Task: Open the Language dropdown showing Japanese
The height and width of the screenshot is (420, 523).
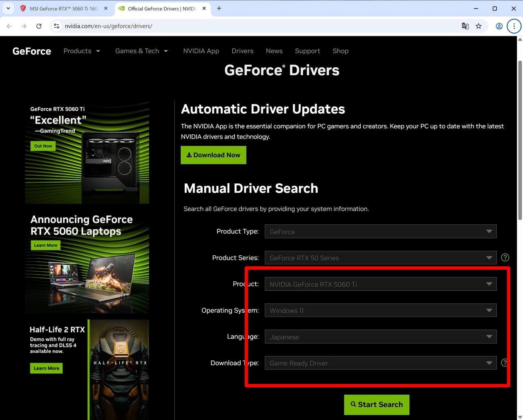Action: [380, 337]
